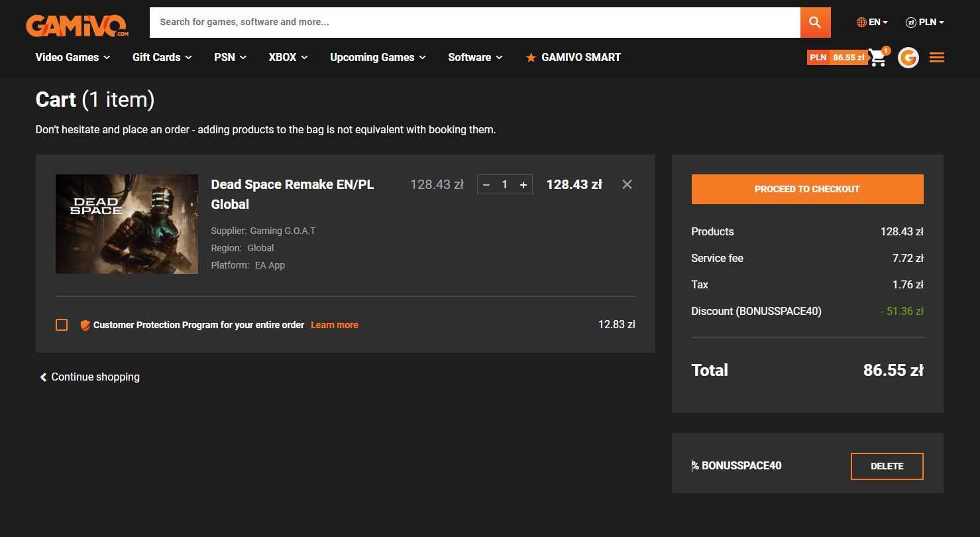Click the Learn more link

[x=335, y=325]
